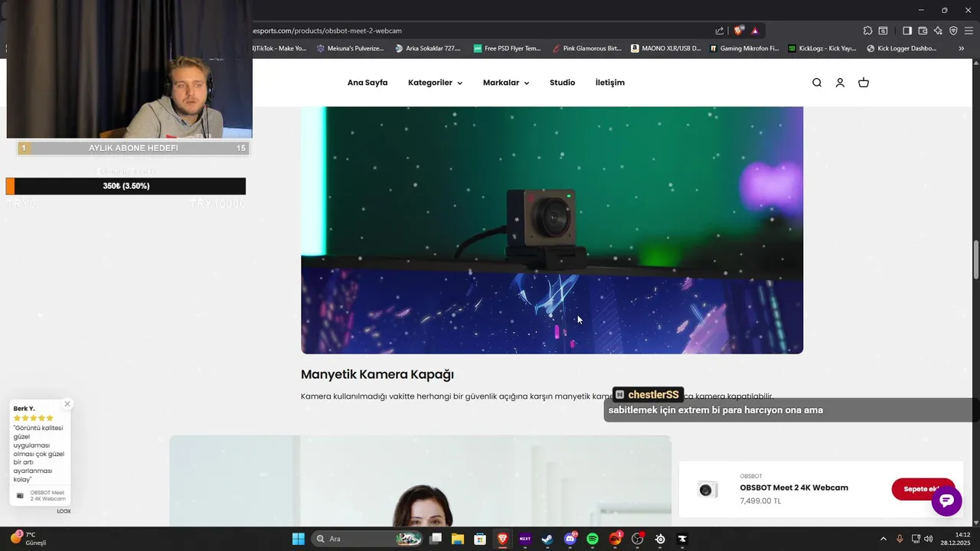Image resolution: width=980 pixels, height=551 pixels.
Task: Open the site search magnifier icon
Action: click(x=817, y=83)
